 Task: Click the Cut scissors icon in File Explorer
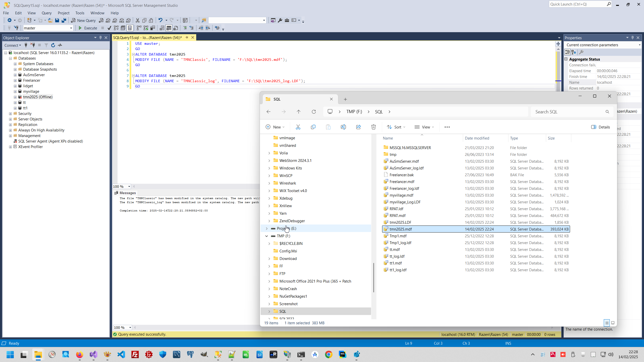pos(298,127)
